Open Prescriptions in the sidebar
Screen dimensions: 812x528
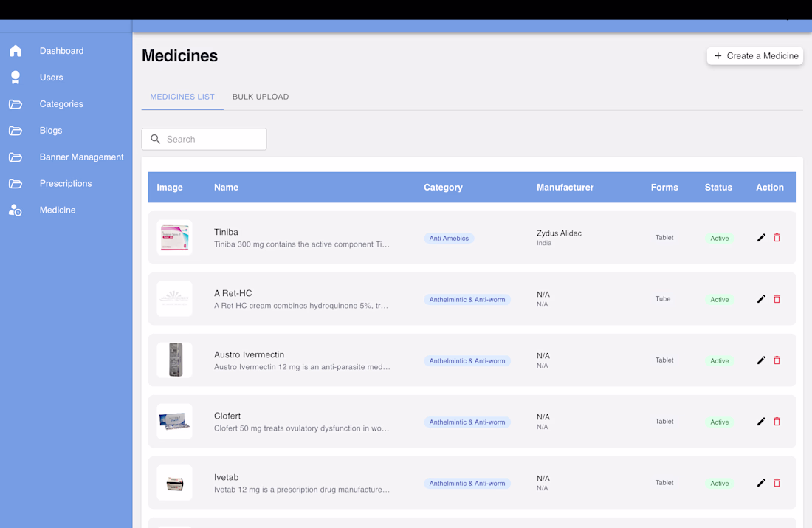65,183
